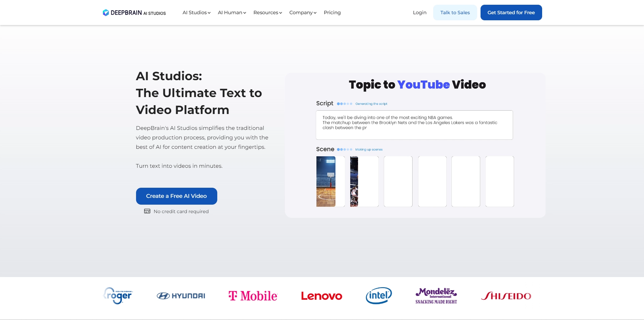Click the AI Studios Ultimate Text to Video heading
Image resolution: width=644 pixels, height=320 pixels.
tap(199, 93)
